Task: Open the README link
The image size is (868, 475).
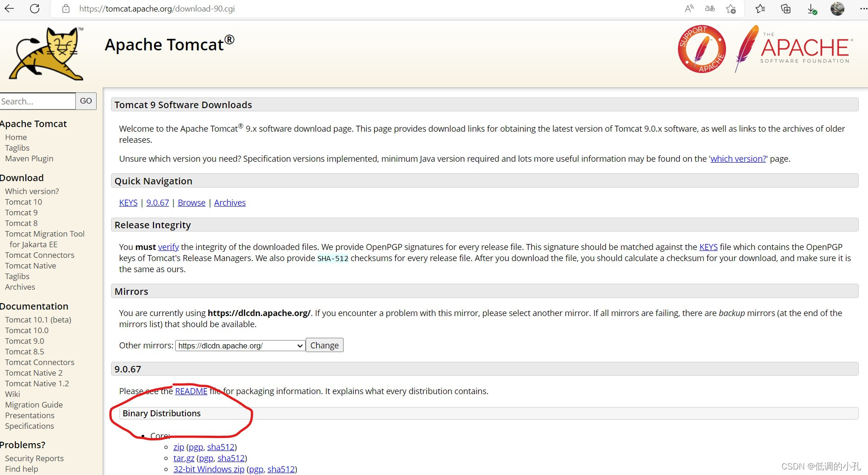Action: click(191, 391)
